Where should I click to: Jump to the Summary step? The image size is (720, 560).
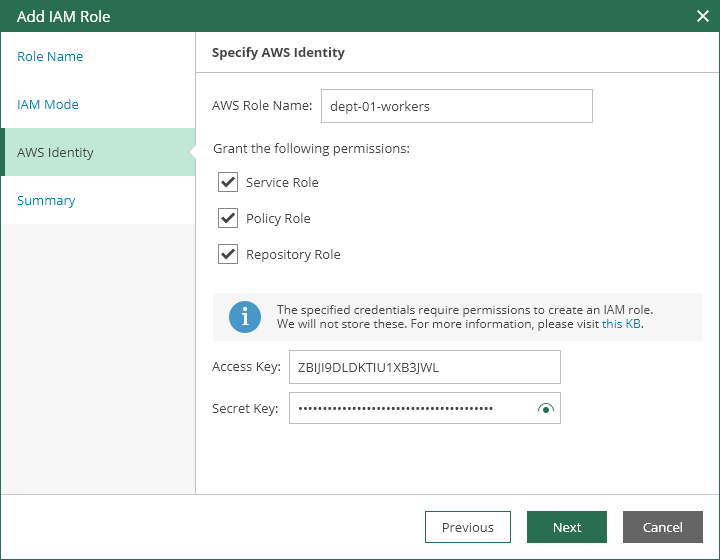pos(46,200)
